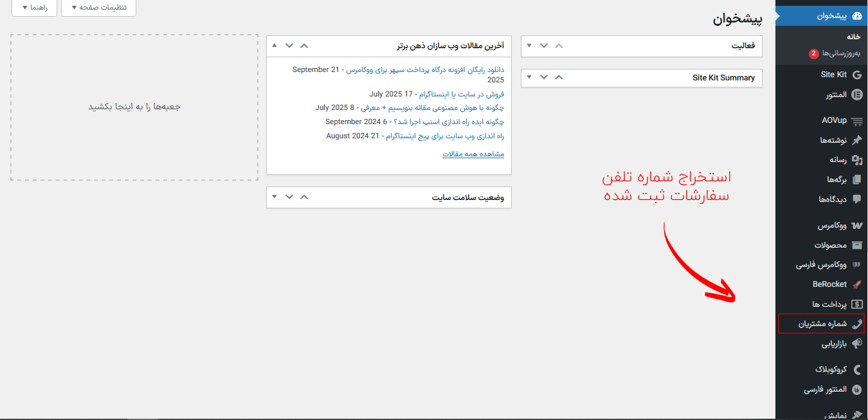Open the شماره مشتریان menu item
The image size is (868, 420).
tap(821, 324)
